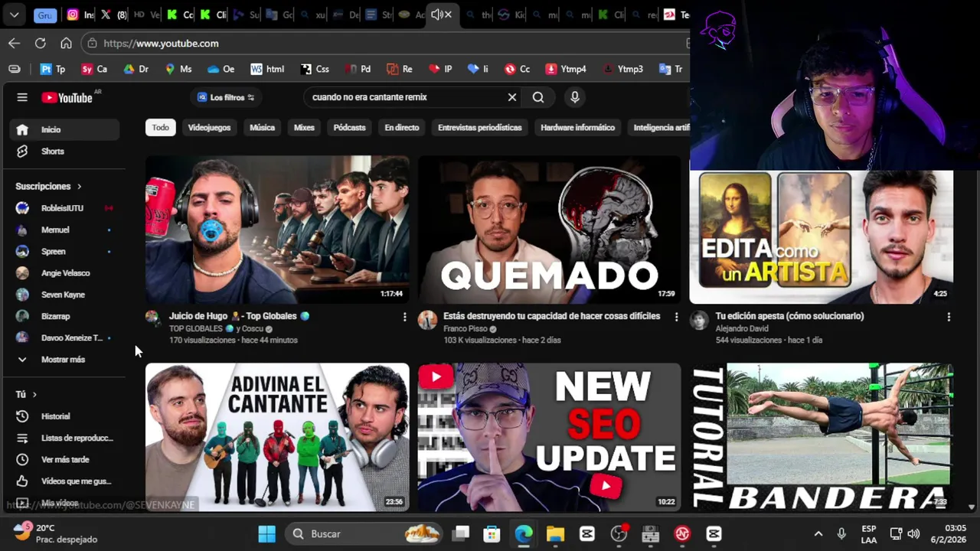This screenshot has width=980, height=551.
Task: Open Videos que me gustan in sidebar
Action: (66, 481)
